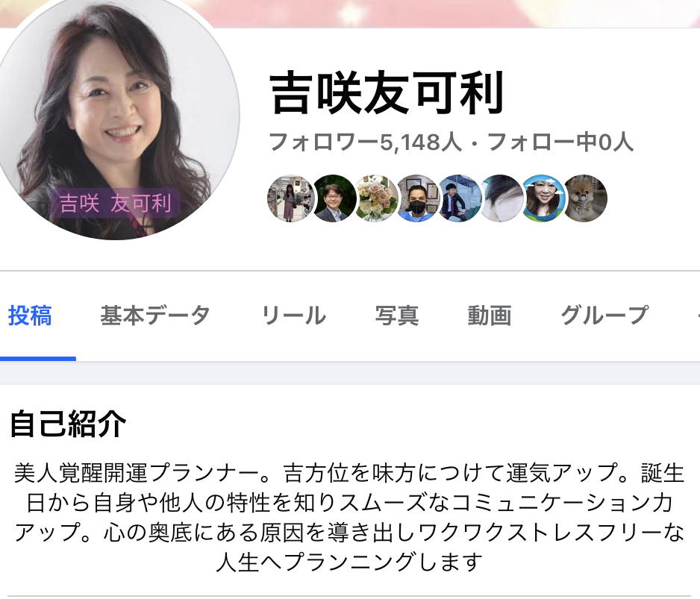Open follower avatar of smiling woman with blue frame
The image size is (700, 599).
(x=543, y=198)
